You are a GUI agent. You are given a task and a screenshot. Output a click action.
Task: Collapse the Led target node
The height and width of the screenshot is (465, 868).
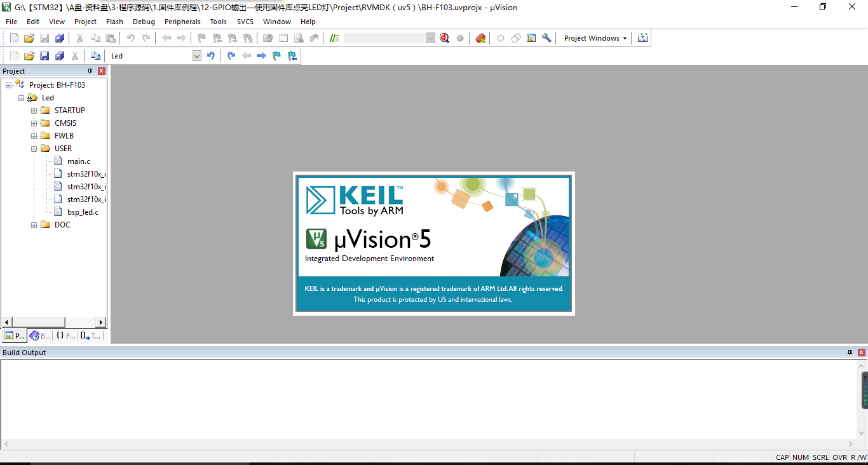coord(22,98)
